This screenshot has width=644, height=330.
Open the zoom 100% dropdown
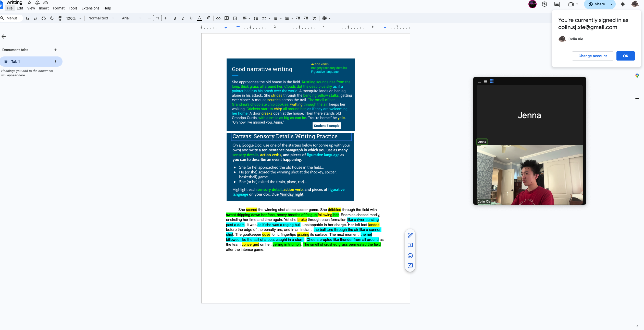[x=73, y=18]
